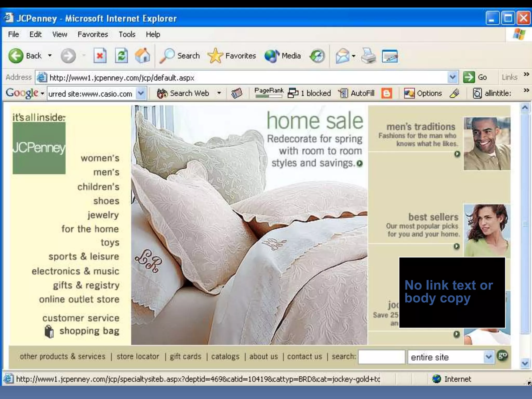Screen dimensions: 532x399
Task: Click the vertical page scrollbar thumb
Action: click(525, 223)
